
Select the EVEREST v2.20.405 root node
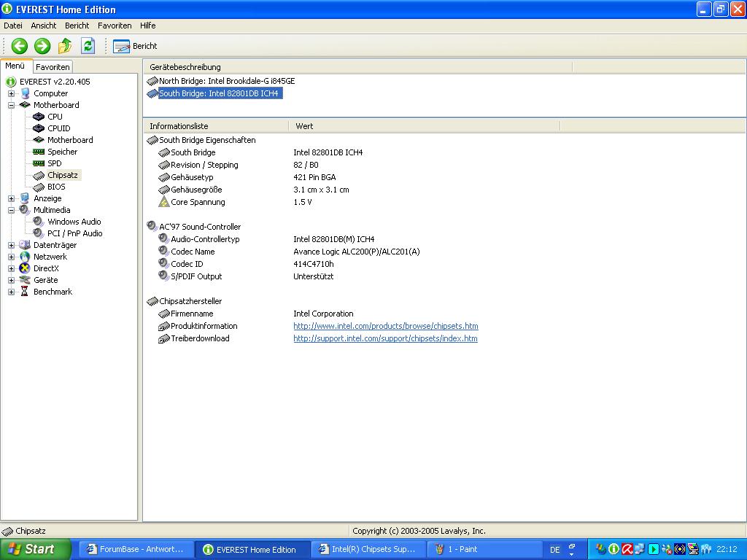pos(55,82)
